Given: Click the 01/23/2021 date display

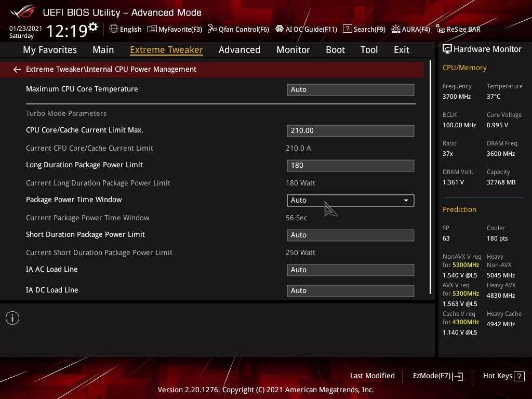Looking at the screenshot, I should tap(25, 29).
